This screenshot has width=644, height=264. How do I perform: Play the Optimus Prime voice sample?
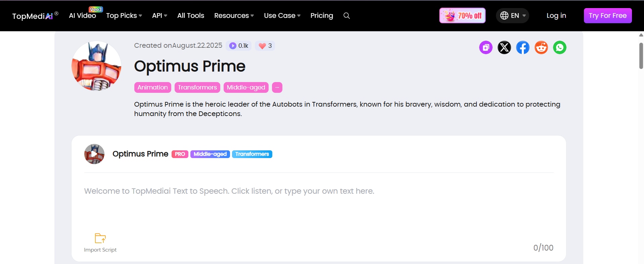click(94, 154)
